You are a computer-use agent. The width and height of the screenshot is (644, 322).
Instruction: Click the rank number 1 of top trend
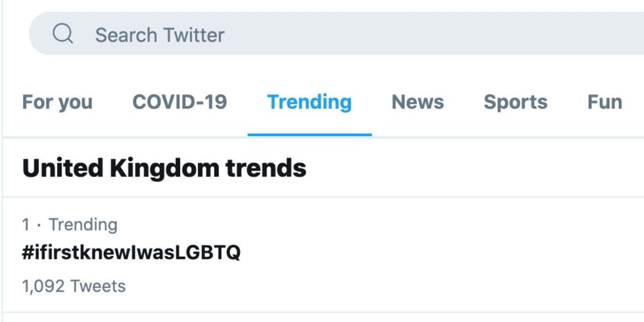click(26, 225)
